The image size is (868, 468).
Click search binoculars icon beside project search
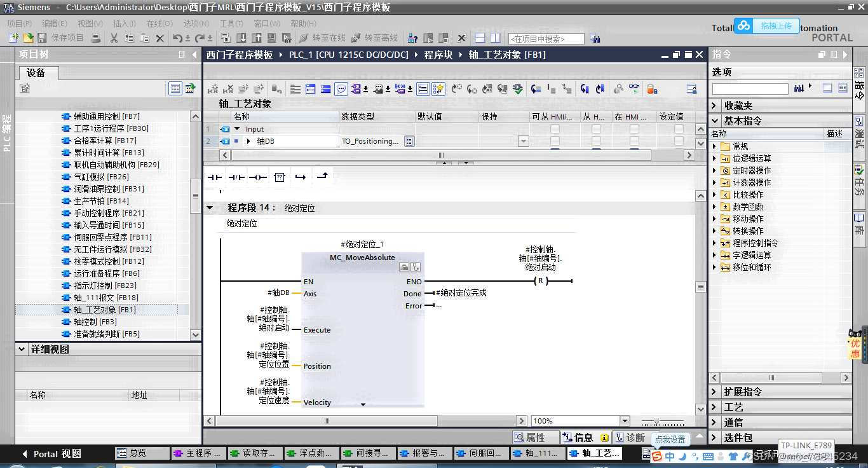pos(595,38)
